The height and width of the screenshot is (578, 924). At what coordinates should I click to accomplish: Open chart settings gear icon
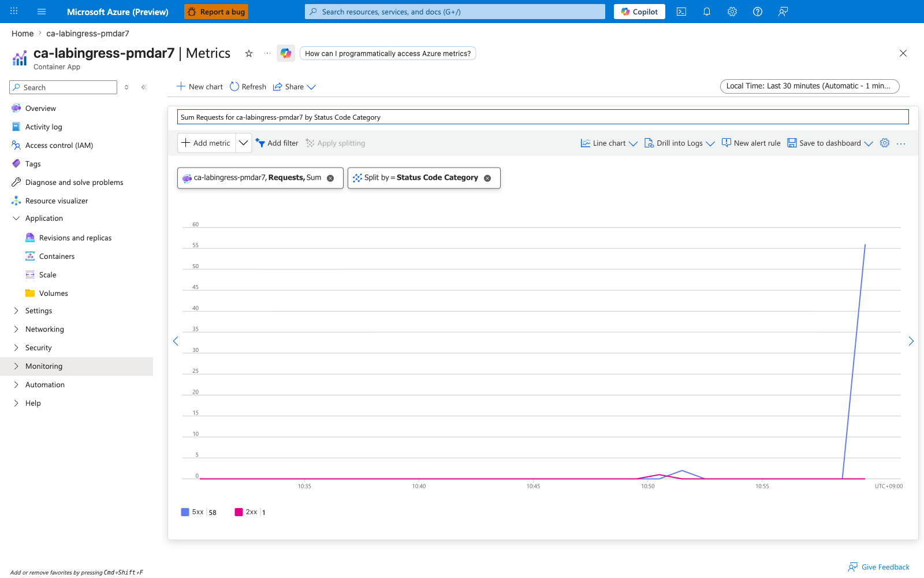pyautogui.click(x=885, y=143)
